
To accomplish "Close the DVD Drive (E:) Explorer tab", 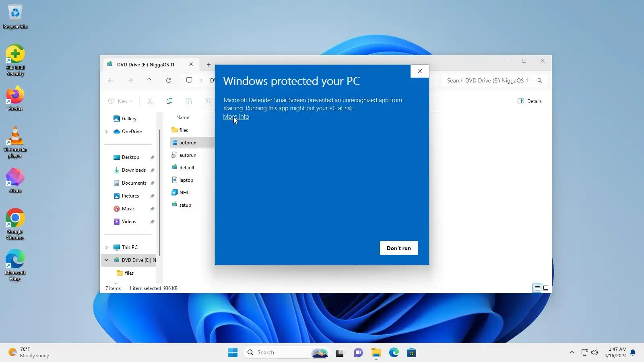I will pyautogui.click(x=191, y=64).
